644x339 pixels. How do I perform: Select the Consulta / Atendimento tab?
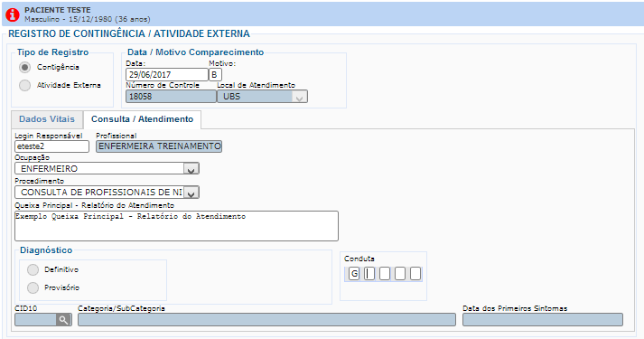point(142,119)
